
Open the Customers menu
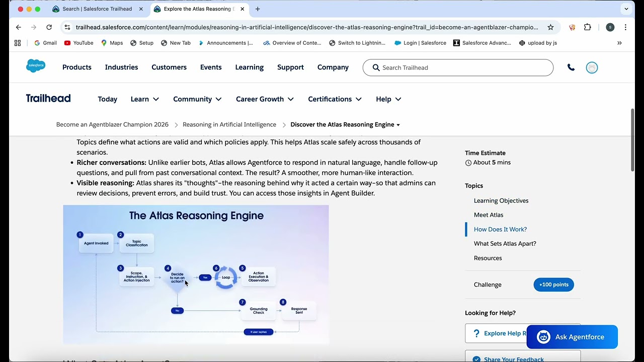tap(169, 67)
